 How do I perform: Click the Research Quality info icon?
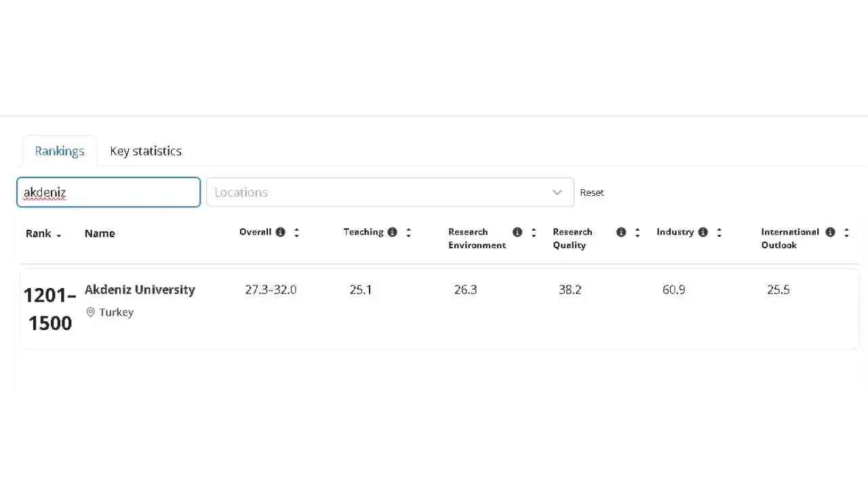[x=621, y=232]
